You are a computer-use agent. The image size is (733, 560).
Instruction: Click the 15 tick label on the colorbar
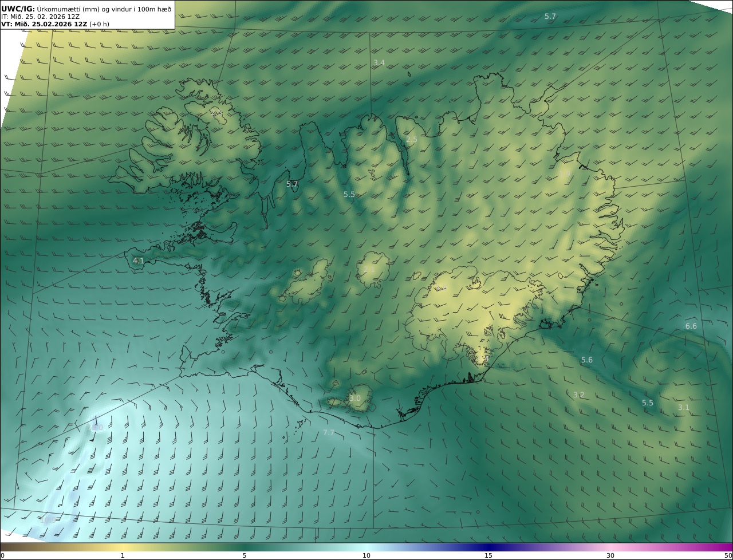tap(488, 555)
